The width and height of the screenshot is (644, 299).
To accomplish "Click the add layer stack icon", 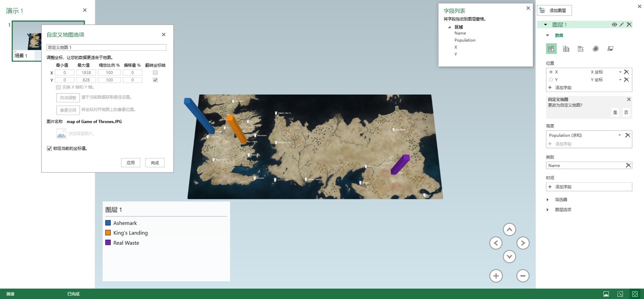I will 542,10.
